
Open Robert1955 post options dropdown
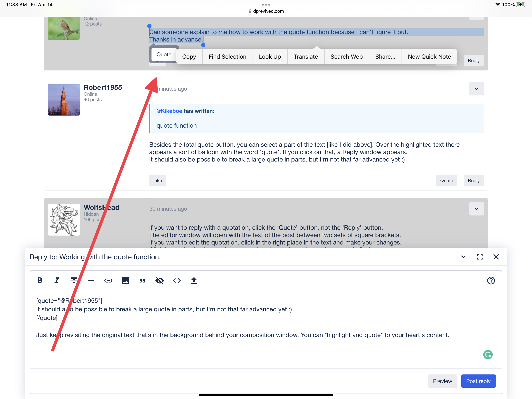tap(477, 89)
